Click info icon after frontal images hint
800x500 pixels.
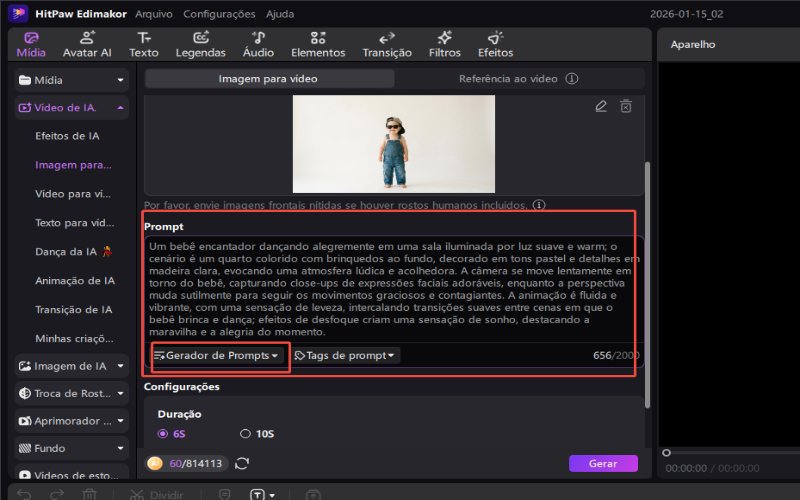click(x=539, y=205)
